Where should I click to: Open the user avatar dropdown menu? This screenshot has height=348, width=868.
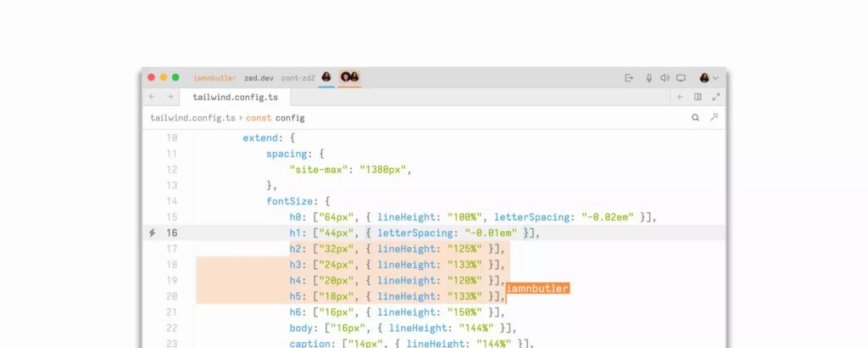tap(709, 78)
